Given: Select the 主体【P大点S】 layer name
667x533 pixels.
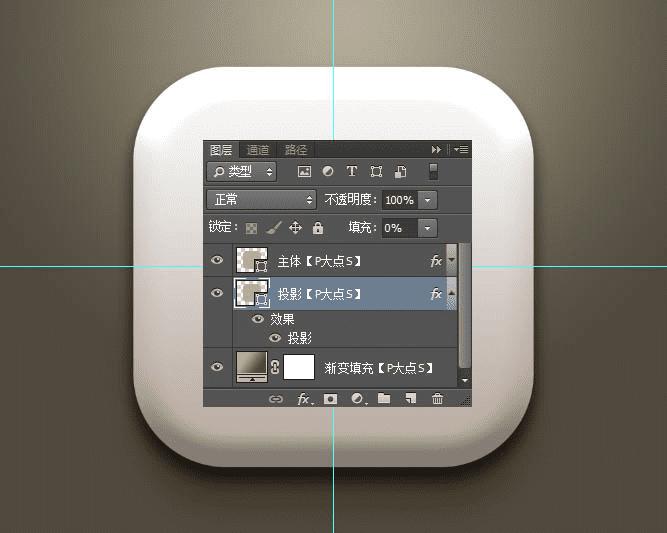Looking at the screenshot, I should (x=319, y=261).
